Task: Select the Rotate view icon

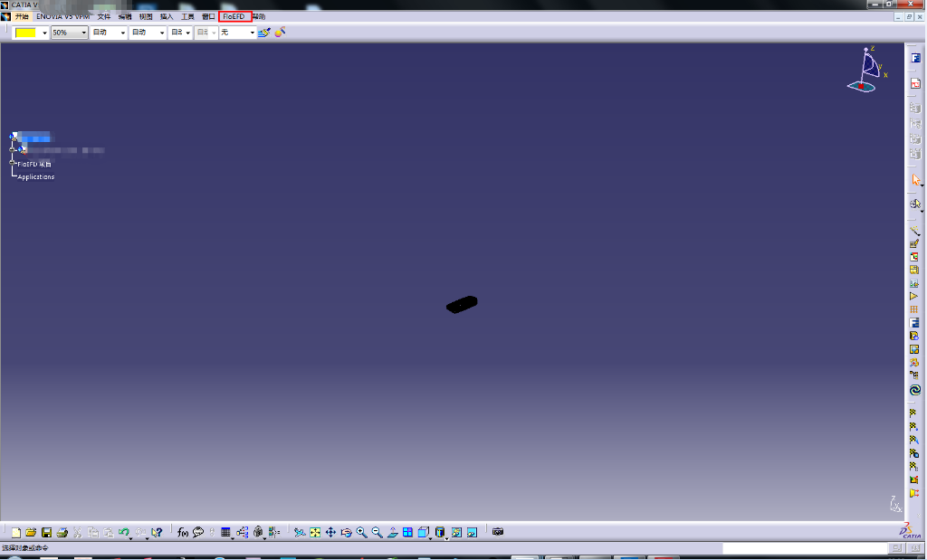Action: (346, 532)
